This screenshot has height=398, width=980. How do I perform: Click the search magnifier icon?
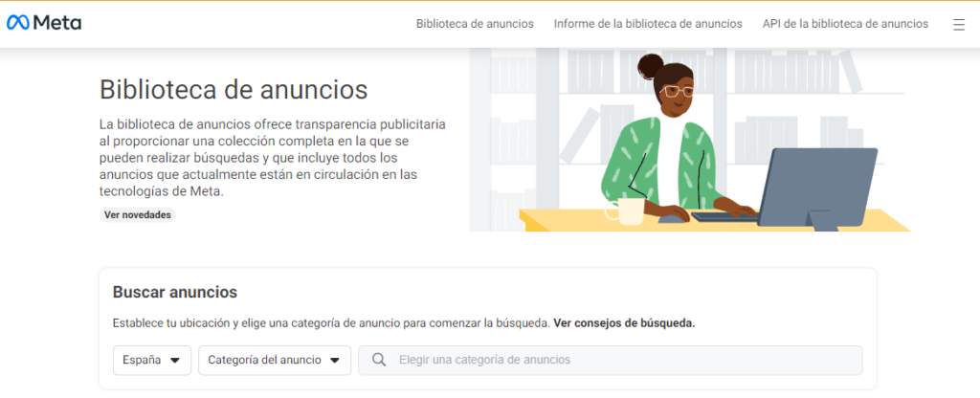pos(378,360)
